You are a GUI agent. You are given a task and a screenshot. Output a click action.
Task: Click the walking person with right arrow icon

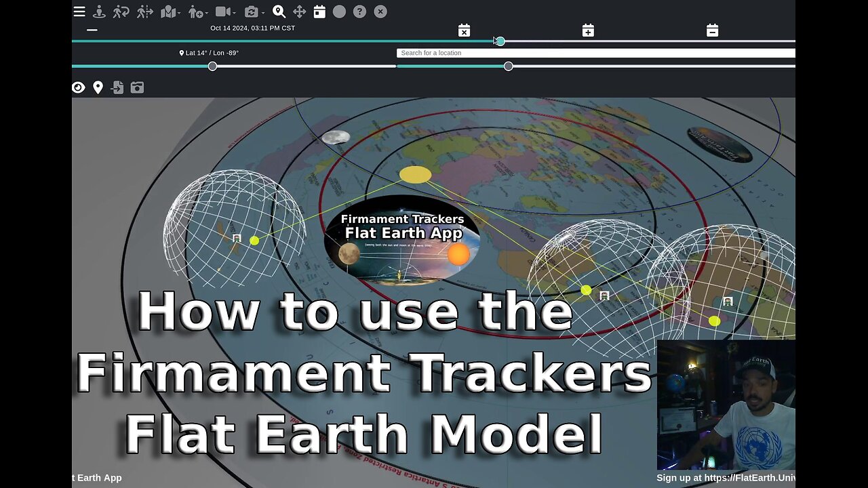click(x=144, y=12)
